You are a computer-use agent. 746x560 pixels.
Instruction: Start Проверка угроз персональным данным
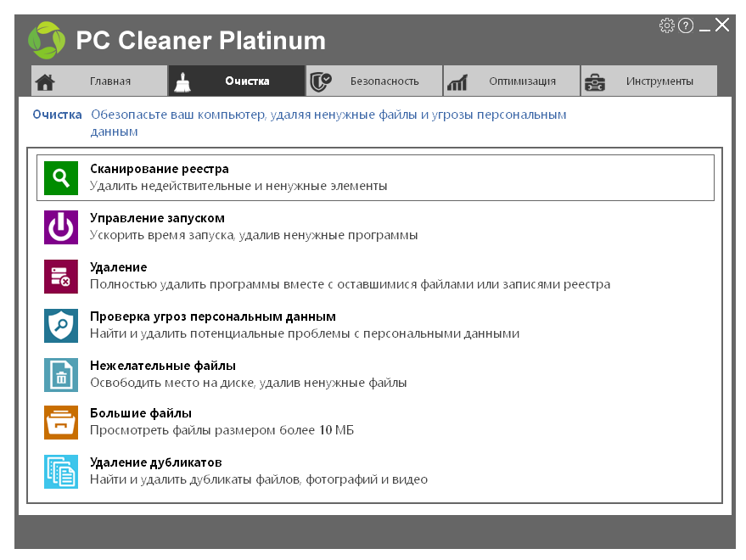(375, 326)
